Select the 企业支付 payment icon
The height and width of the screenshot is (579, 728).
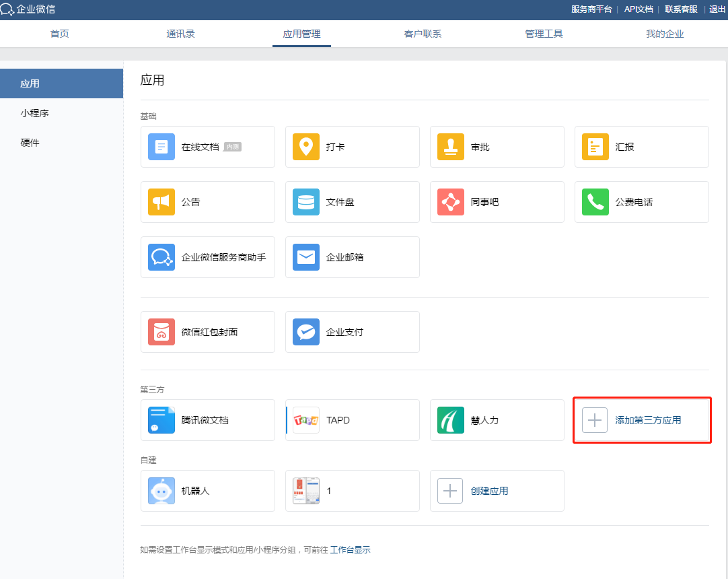[306, 332]
